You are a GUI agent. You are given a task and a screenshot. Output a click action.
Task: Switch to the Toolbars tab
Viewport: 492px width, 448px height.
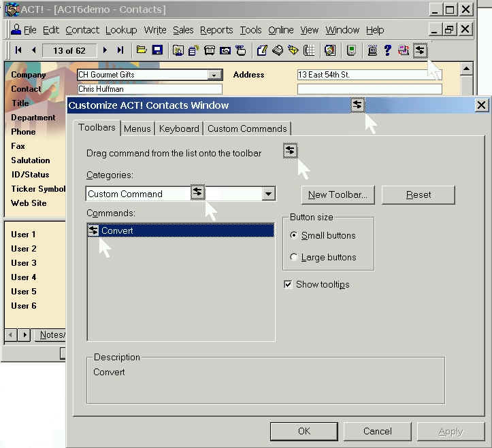click(97, 128)
